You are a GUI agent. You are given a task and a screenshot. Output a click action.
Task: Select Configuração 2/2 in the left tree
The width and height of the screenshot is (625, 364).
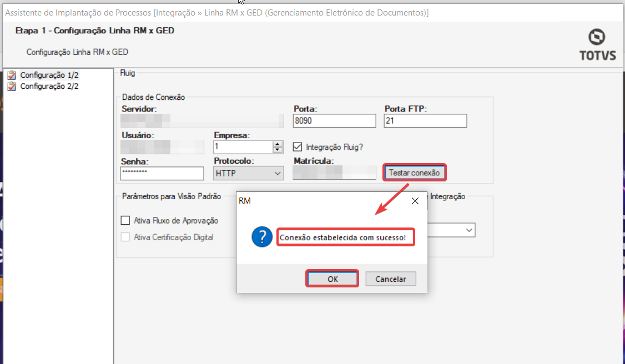49,86
